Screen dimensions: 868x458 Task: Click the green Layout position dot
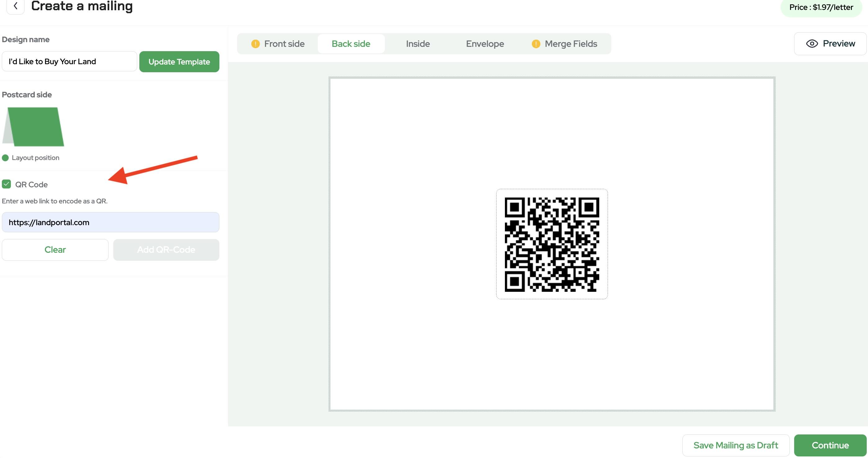(5, 158)
